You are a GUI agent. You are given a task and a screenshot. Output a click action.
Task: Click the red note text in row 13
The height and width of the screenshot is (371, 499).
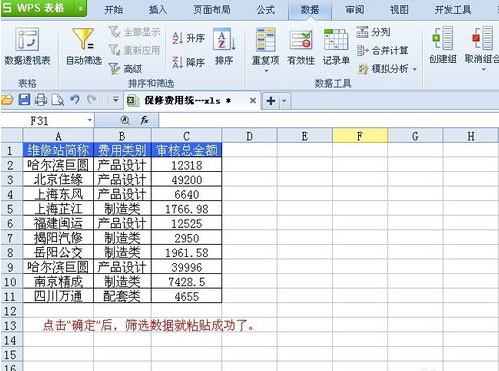149,325
